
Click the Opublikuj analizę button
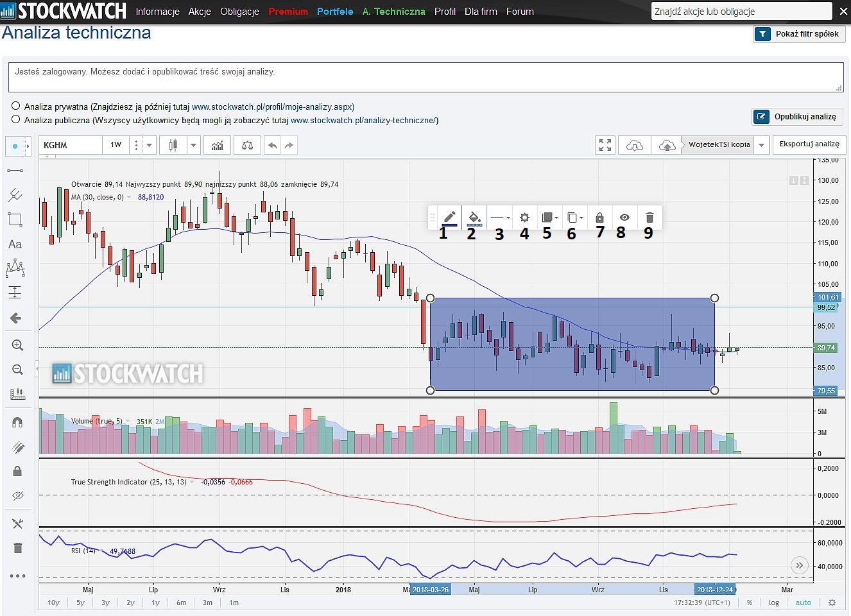797,116
